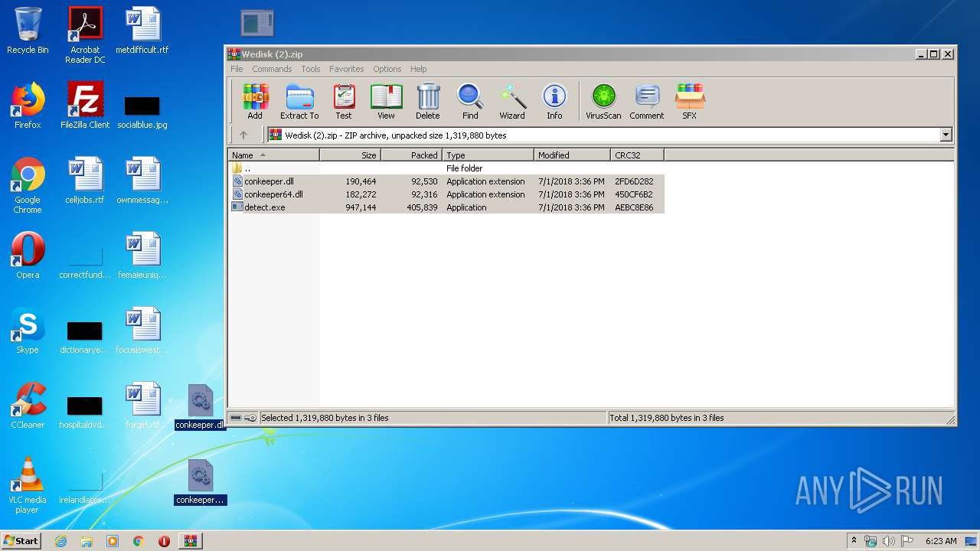Click the archive path text field

click(603, 135)
